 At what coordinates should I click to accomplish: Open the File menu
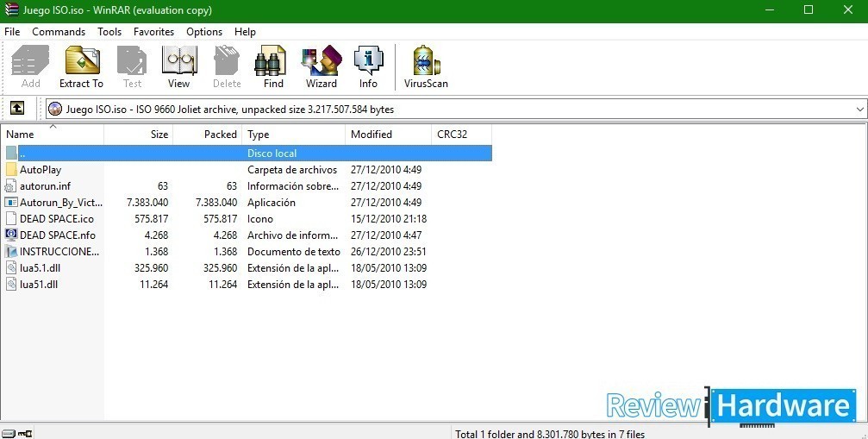click(x=12, y=32)
